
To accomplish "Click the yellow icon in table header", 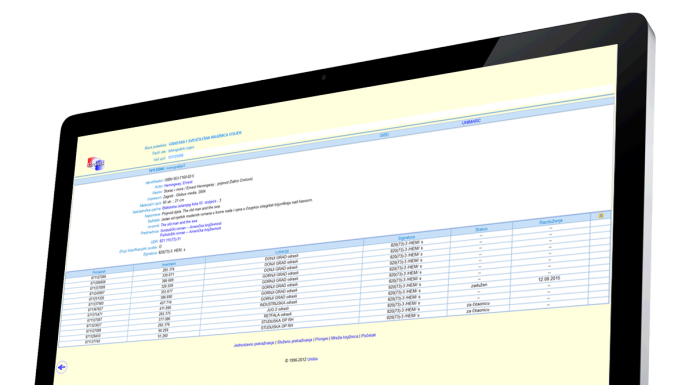I will coord(601,216).
